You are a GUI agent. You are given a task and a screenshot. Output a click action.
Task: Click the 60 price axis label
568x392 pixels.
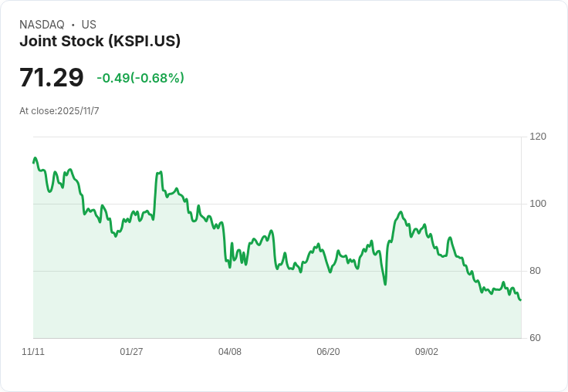pyautogui.click(x=535, y=338)
